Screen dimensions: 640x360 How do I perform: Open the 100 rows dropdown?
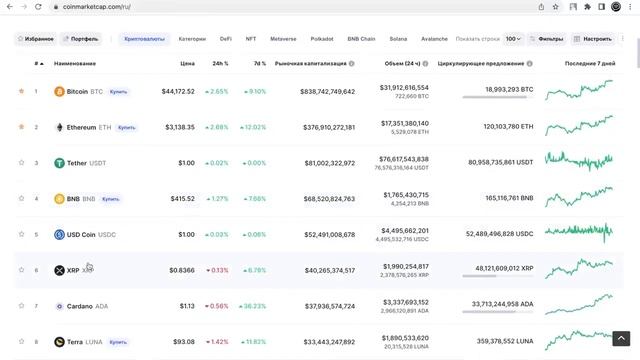point(513,39)
